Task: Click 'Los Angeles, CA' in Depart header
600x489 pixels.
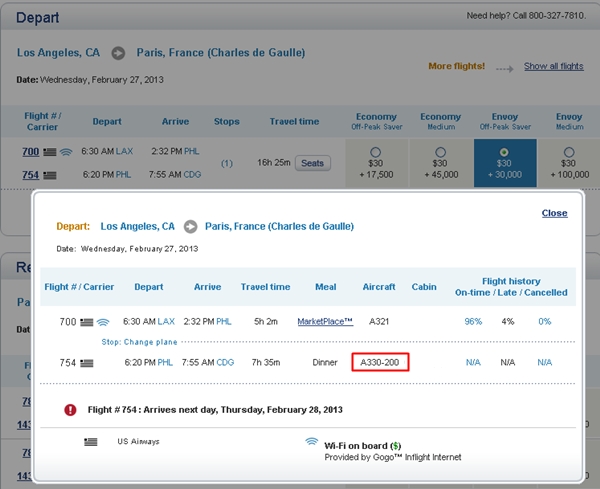Action: [58, 52]
